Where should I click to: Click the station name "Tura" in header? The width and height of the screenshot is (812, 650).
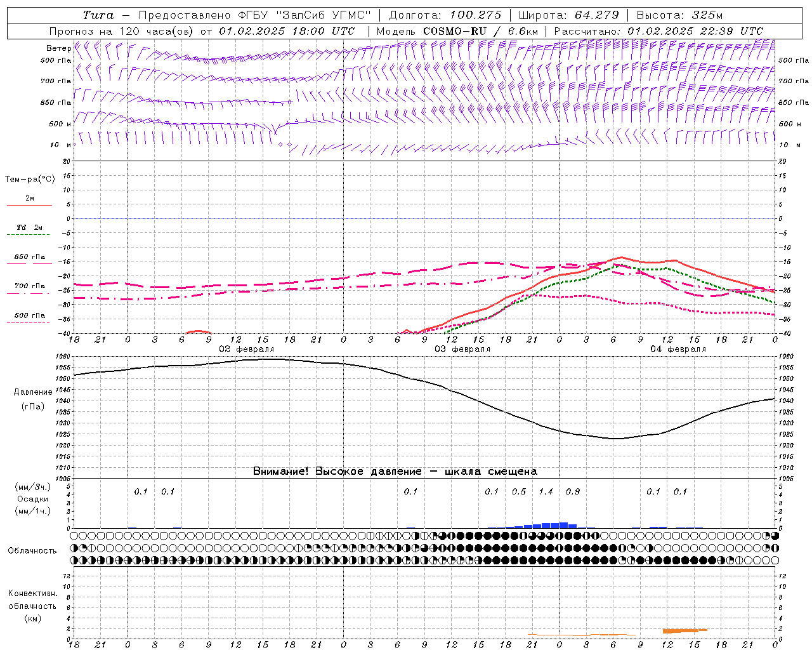point(98,15)
